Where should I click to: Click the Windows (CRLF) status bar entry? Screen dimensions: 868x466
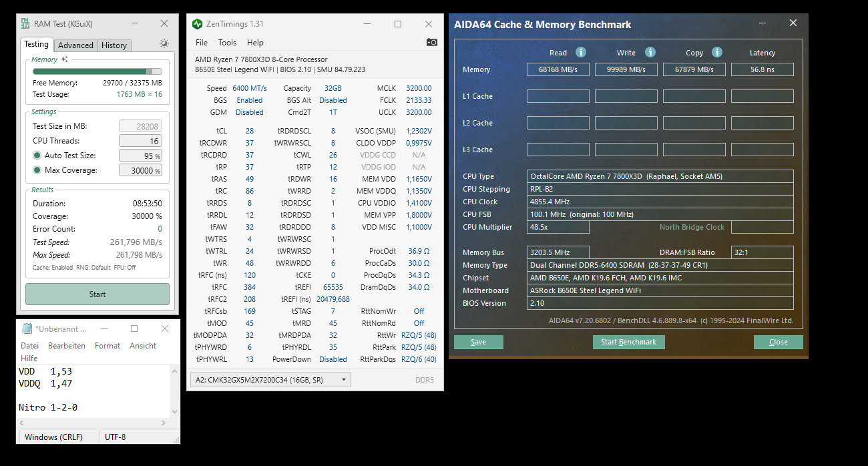pyautogui.click(x=53, y=437)
